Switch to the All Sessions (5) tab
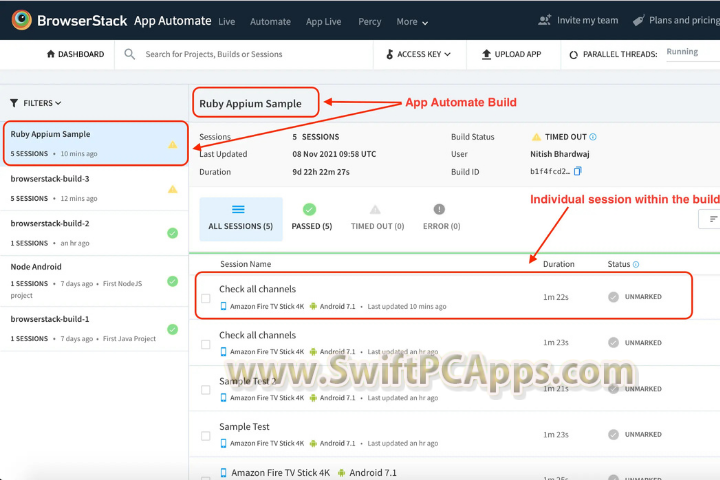The width and height of the screenshot is (720, 480). [241, 219]
